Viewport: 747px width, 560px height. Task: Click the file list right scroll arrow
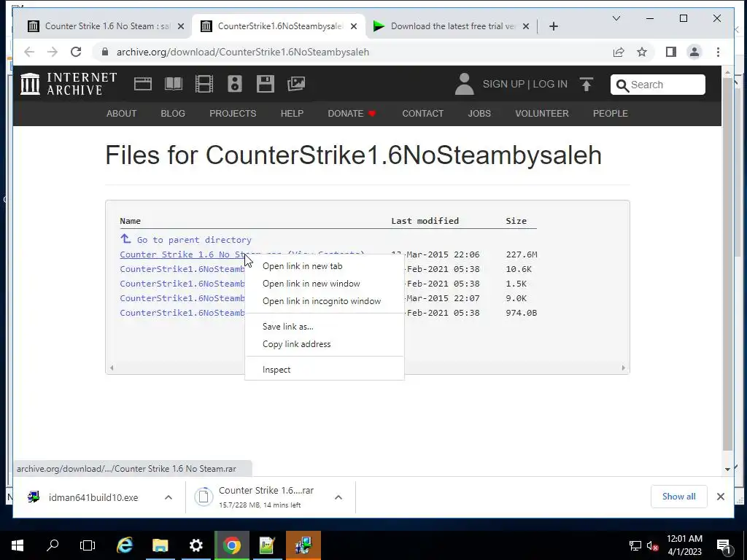click(623, 367)
